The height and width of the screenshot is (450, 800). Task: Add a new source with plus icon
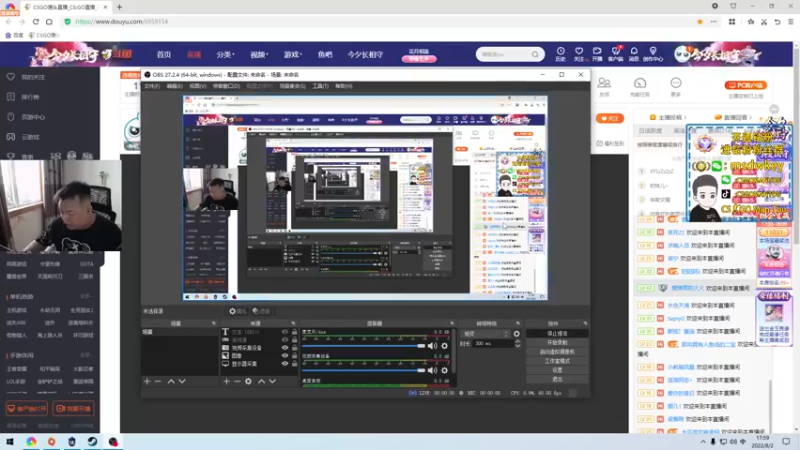(x=226, y=381)
